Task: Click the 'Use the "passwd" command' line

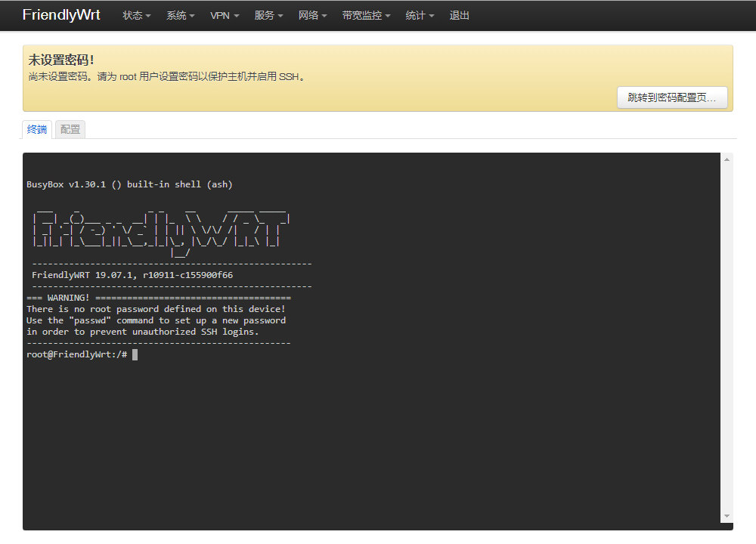Action: 156,320
